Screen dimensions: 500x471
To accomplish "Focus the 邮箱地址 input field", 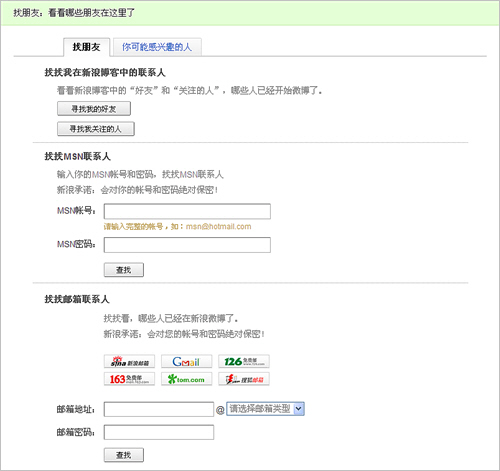I will point(159,409).
